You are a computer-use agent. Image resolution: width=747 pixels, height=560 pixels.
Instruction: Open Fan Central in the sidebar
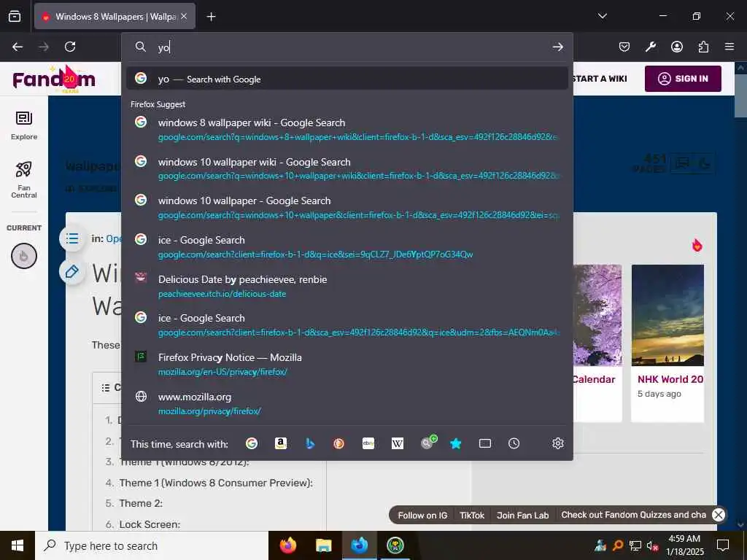(24, 179)
